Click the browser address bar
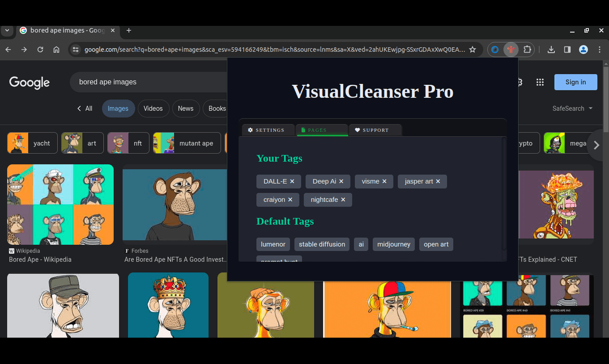This screenshot has height=364, width=609. click(274, 49)
